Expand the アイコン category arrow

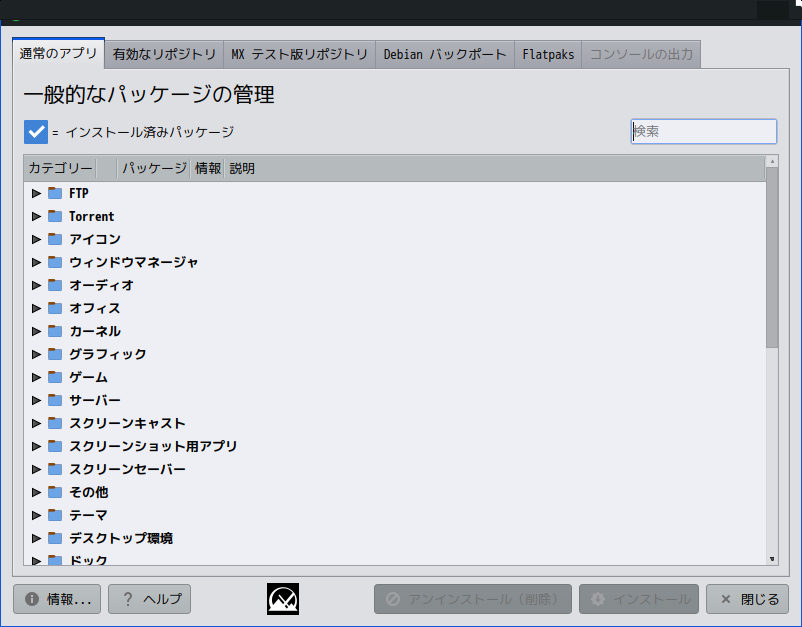point(36,239)
